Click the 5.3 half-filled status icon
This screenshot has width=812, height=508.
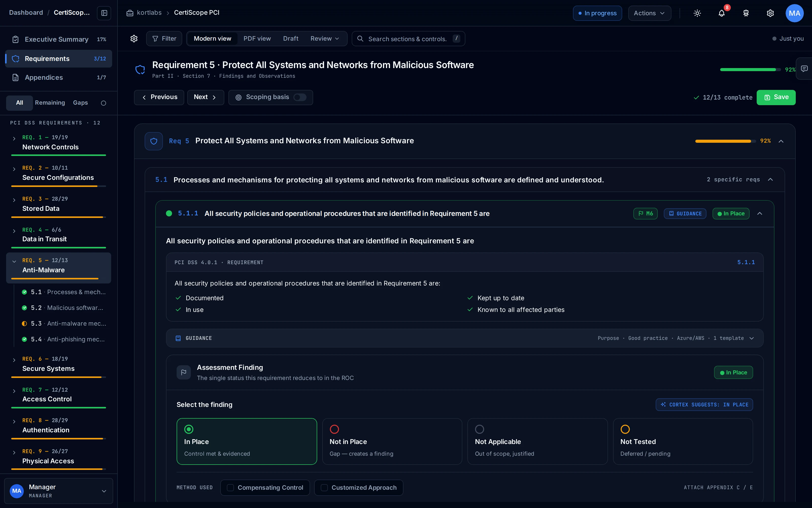click(24, 324)
